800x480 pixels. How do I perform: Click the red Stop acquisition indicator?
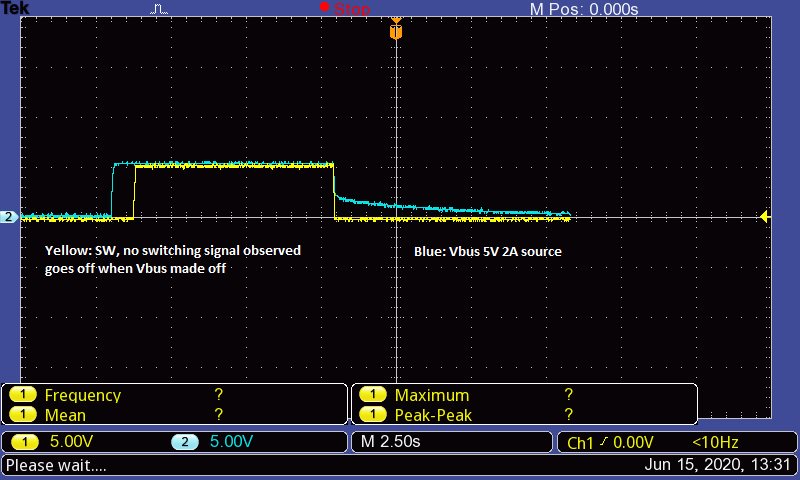coord(345,8)
